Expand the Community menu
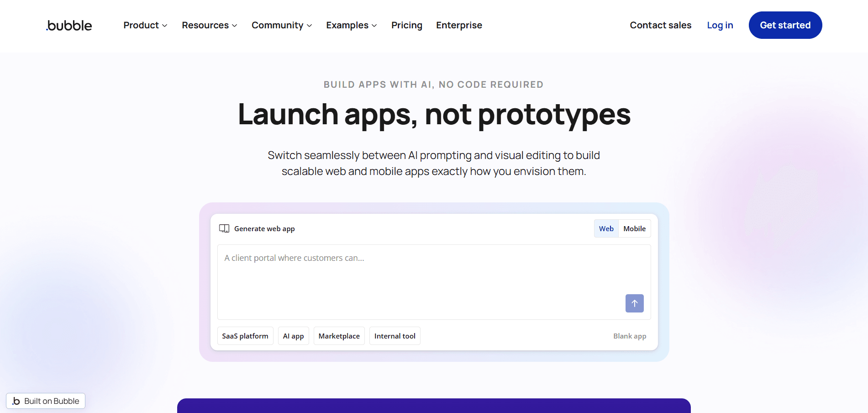The height and width of the screenshot is (413, 868). click(x=282, y=25)
